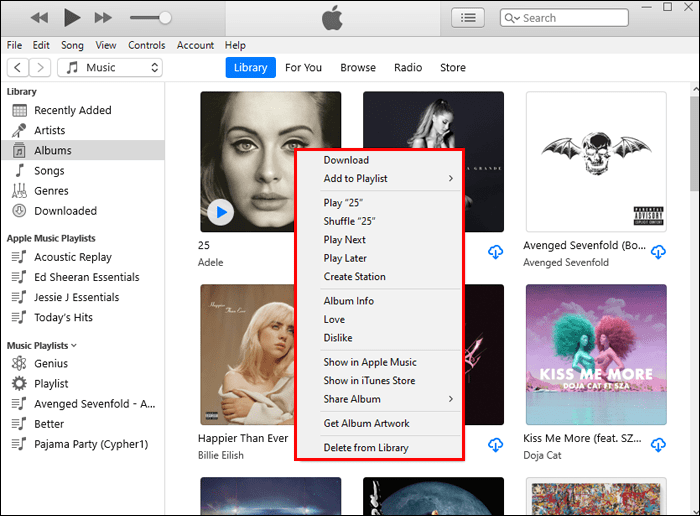Select the Albums icon in sidebar
This screenshot has width=700, height=516.
pos(19,150)
